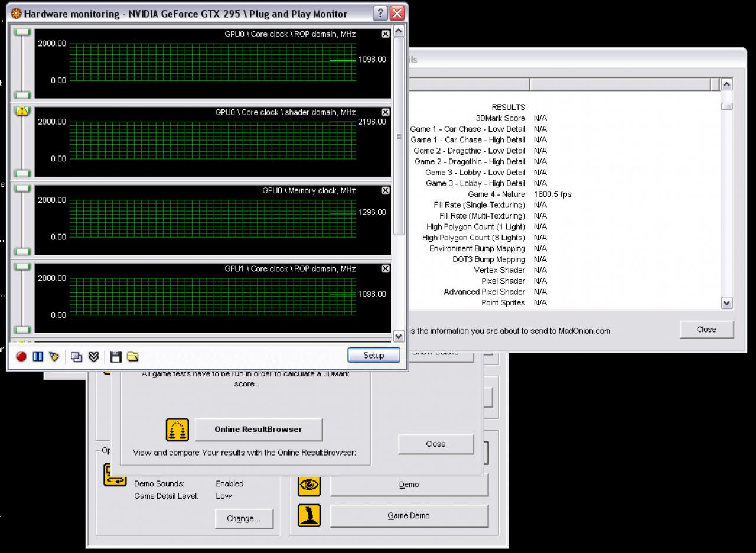The width and height of the screenshot is (756, 553).
Task: Select the Vertex Shader row
Action: click(x=564, y=270)
